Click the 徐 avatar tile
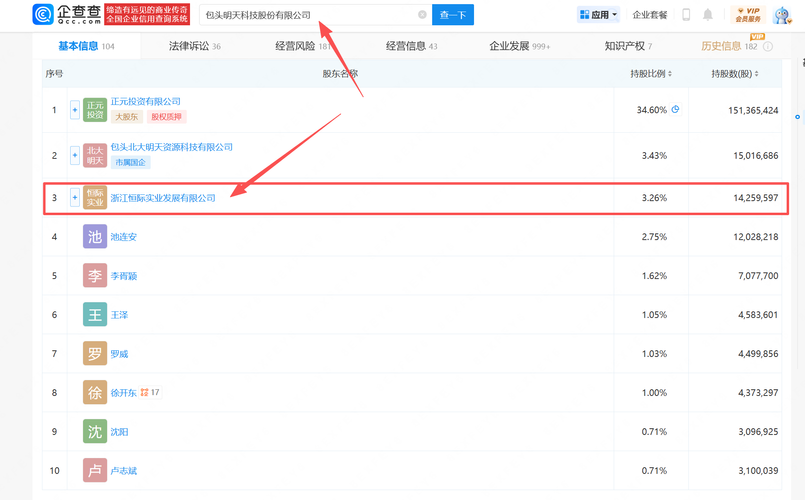805x500 pixels. [95, 393]
